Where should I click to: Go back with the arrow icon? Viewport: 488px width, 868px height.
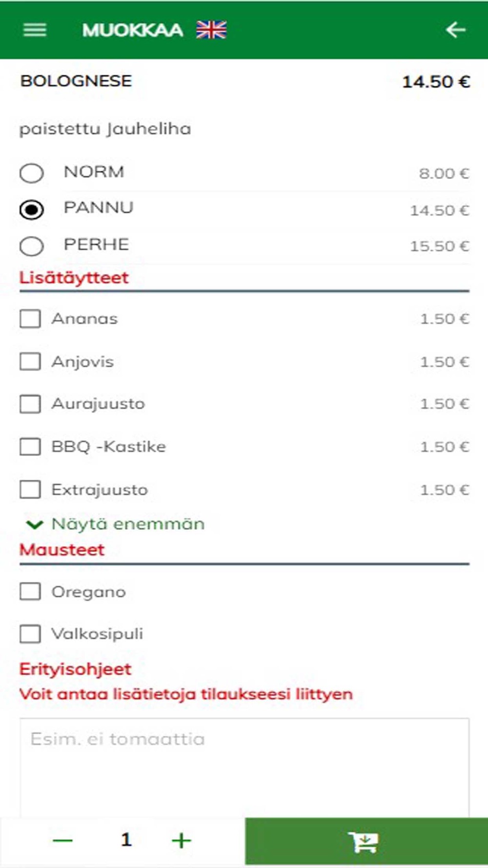pyautogui.click(x=455, y=30)
